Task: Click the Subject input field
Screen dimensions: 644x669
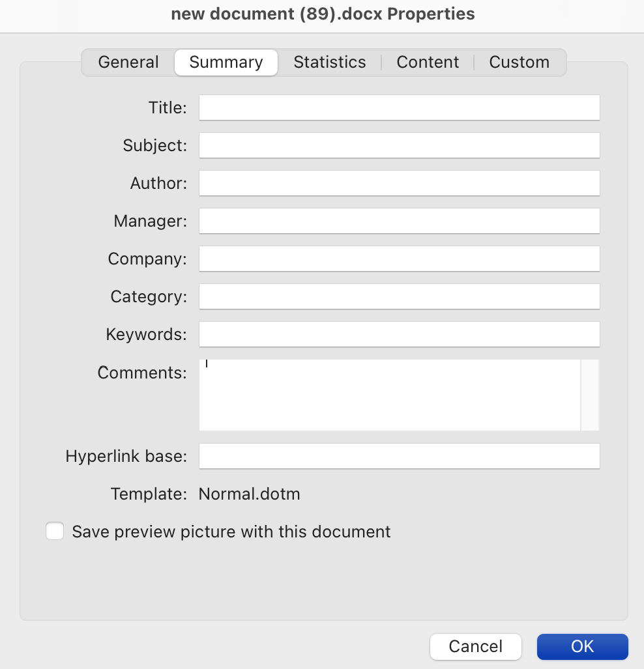Action: pyautogui.click(x=399, y=145)
